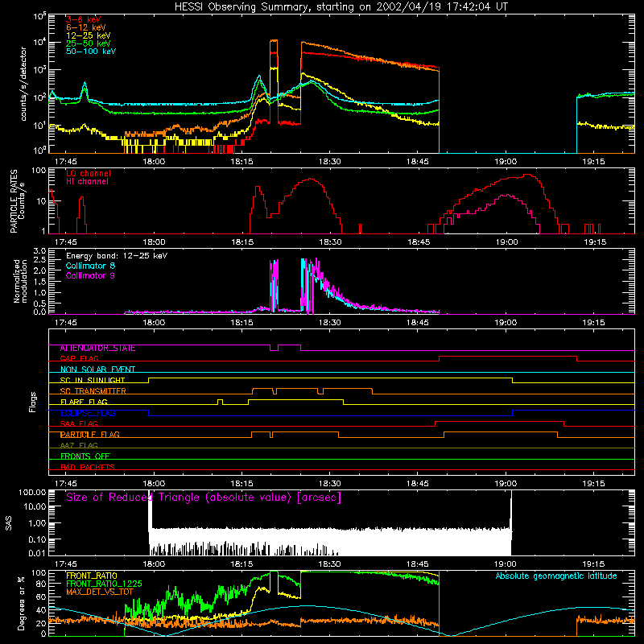Click the 3.0 value on the modulation axis
Screen dimensions: 644x644
pyautogui.click(x=39, y=251)
